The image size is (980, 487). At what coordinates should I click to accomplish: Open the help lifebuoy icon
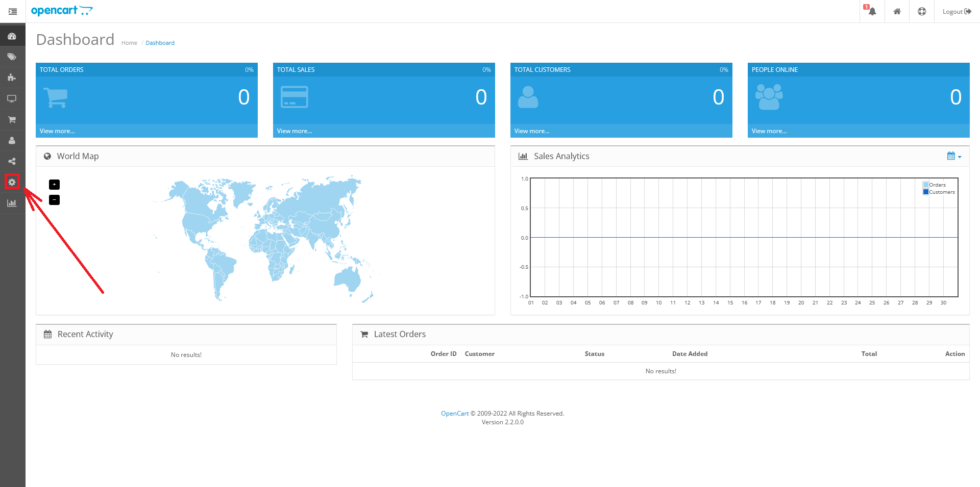[922, 11]
